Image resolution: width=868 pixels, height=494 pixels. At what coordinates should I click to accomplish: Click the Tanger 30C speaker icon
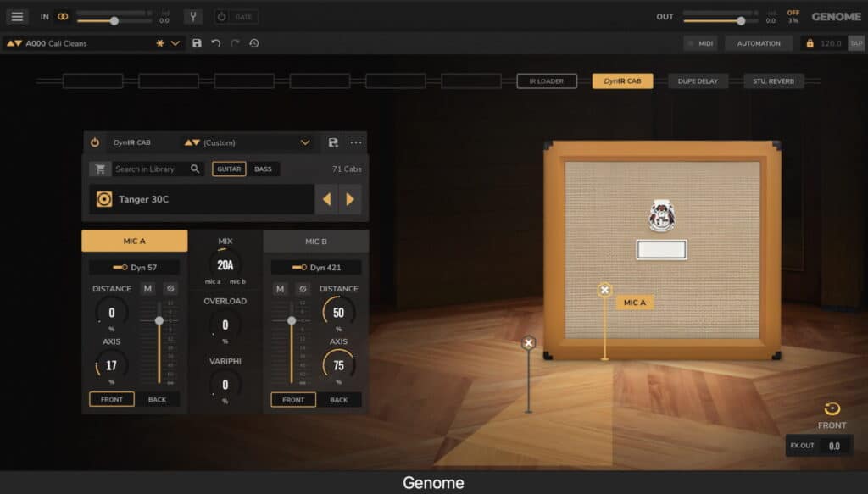pyautogui.click(x=104, y=199)
